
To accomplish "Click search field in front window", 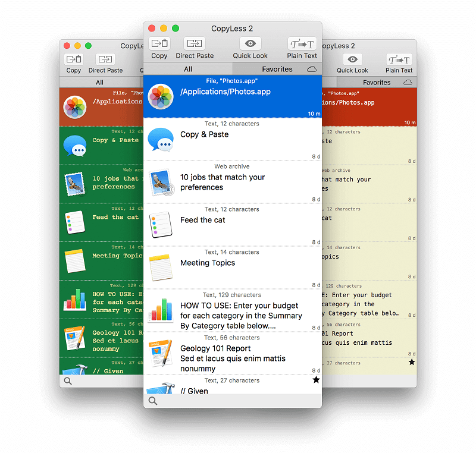I will pyautogui.click(x=233, y=401).
